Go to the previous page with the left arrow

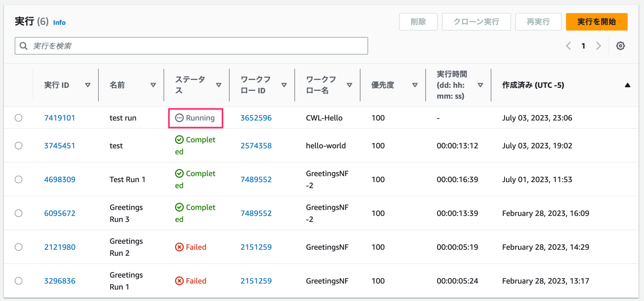click(568, 46)
